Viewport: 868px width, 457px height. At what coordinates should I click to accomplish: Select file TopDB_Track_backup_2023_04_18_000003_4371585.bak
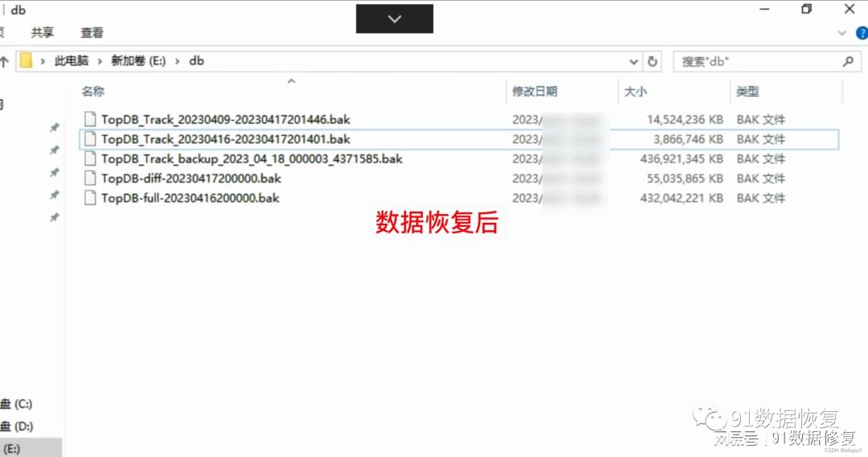(252, 159)
